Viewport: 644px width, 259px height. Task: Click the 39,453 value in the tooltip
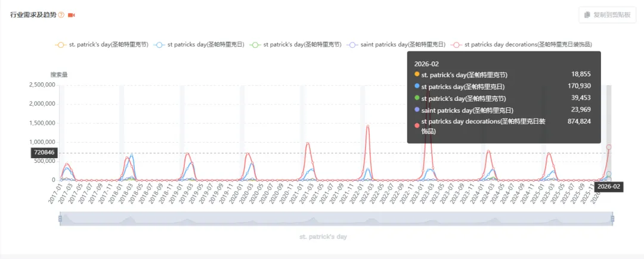(581, 98)
